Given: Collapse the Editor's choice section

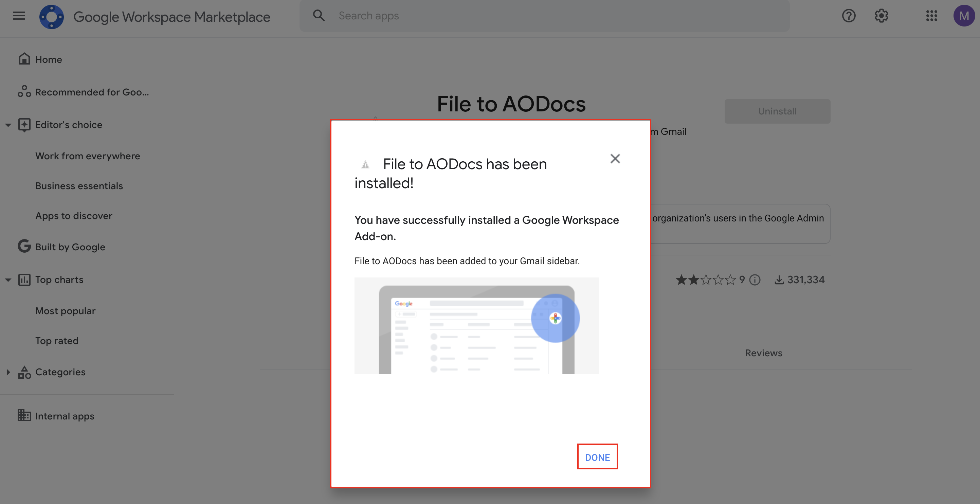Looking at the screenshot, I should point(8,125).
